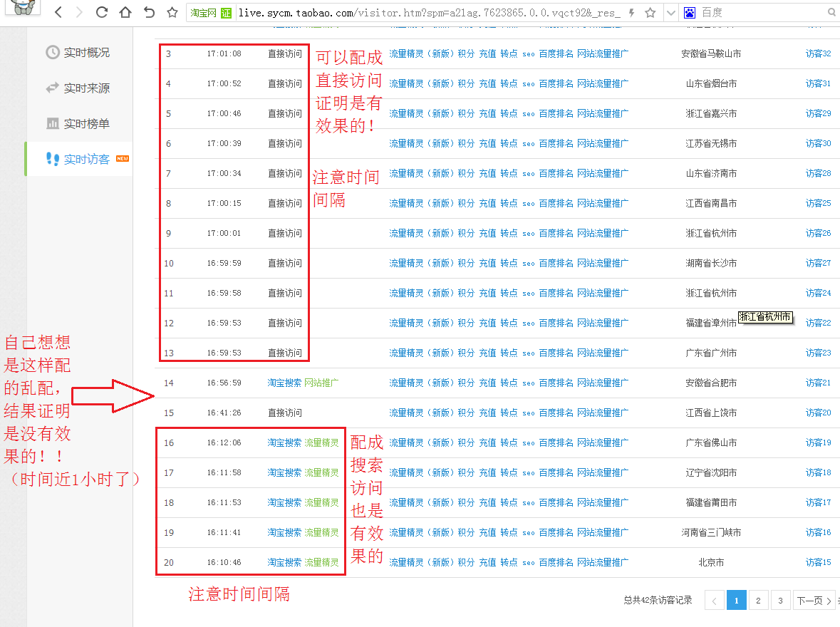
Task: Open the 访客32 visitor link
Action: (x=818, y=53)
